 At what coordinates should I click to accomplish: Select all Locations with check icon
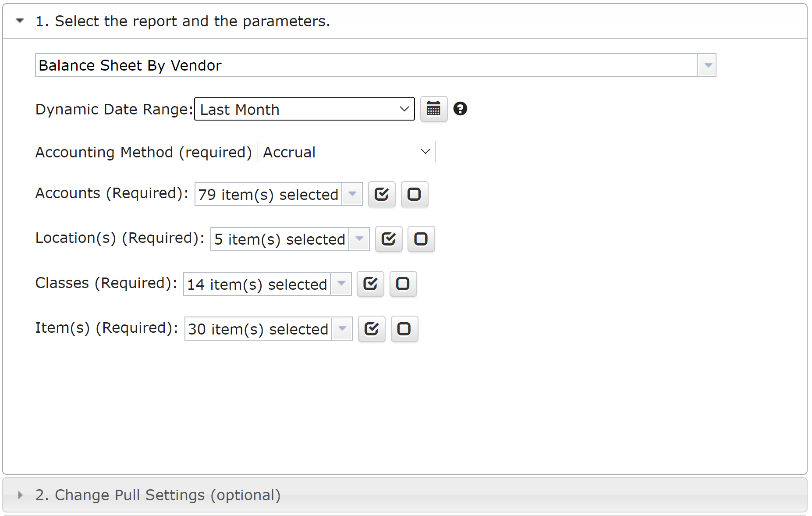coord(389,239)
